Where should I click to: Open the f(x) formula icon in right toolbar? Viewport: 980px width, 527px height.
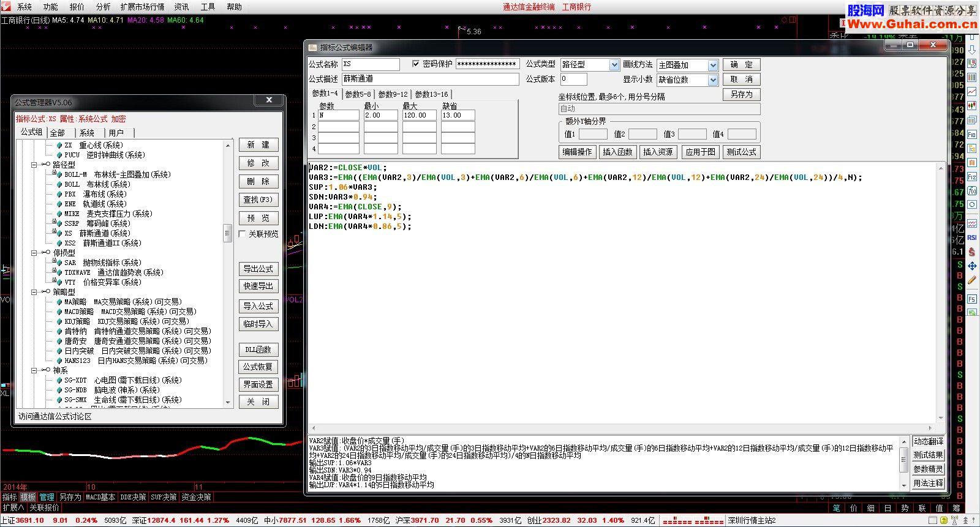pyautogui.click(x=972, y=190)
